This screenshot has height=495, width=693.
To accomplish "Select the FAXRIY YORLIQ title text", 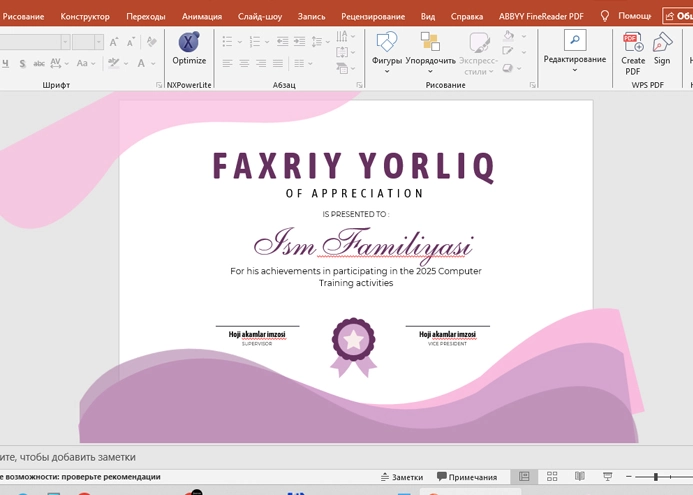I will click(x=354, y=166).
